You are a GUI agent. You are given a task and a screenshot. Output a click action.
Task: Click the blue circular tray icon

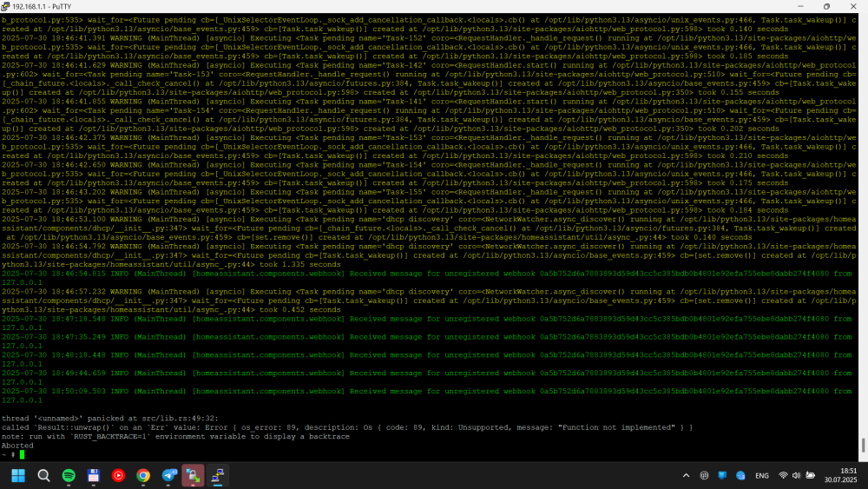coord(740,476)
